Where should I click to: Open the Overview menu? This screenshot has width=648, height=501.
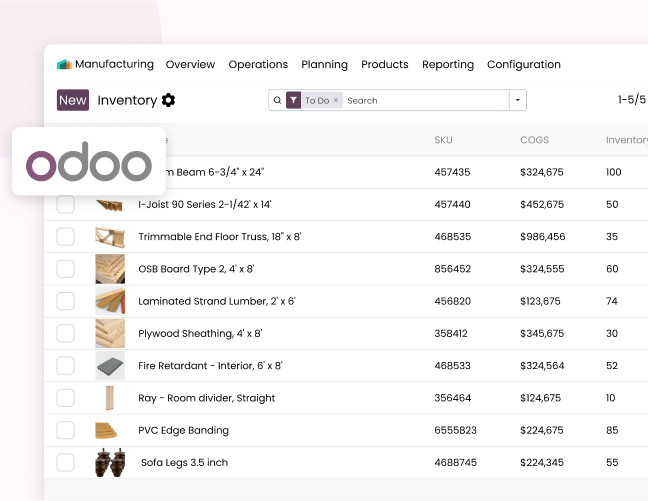tap(190, 64)
